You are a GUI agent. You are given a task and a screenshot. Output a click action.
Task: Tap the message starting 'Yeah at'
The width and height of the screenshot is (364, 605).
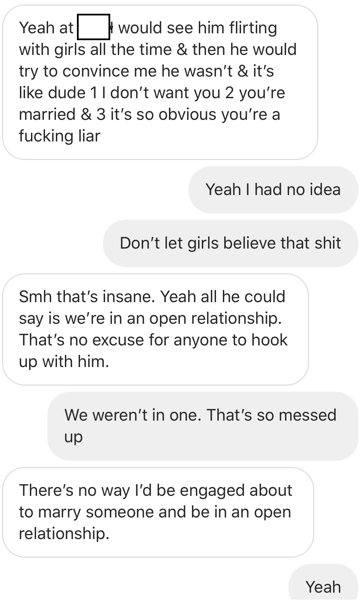coord(160,82)
